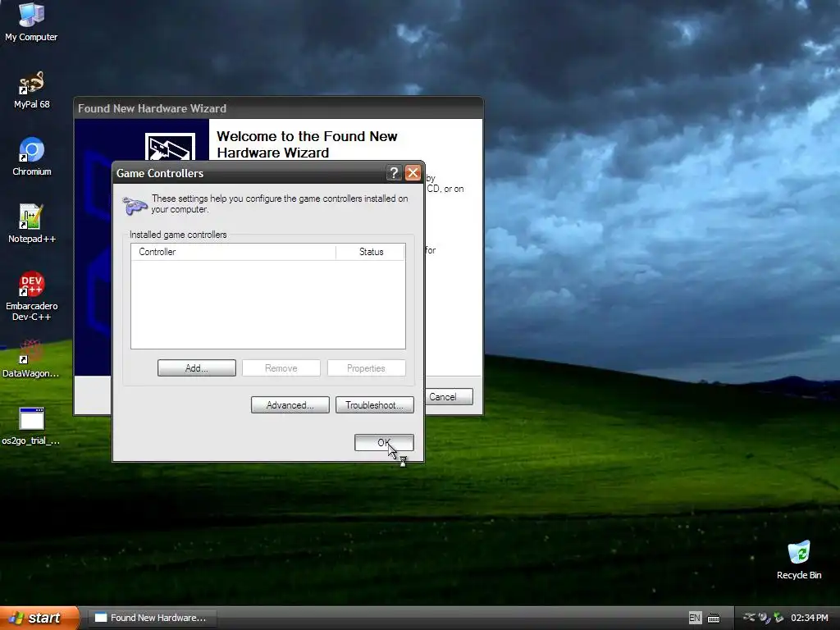Open the My Computer desktop icon
840x630 pixels.
pyautogui.click(x=31, y=21)
